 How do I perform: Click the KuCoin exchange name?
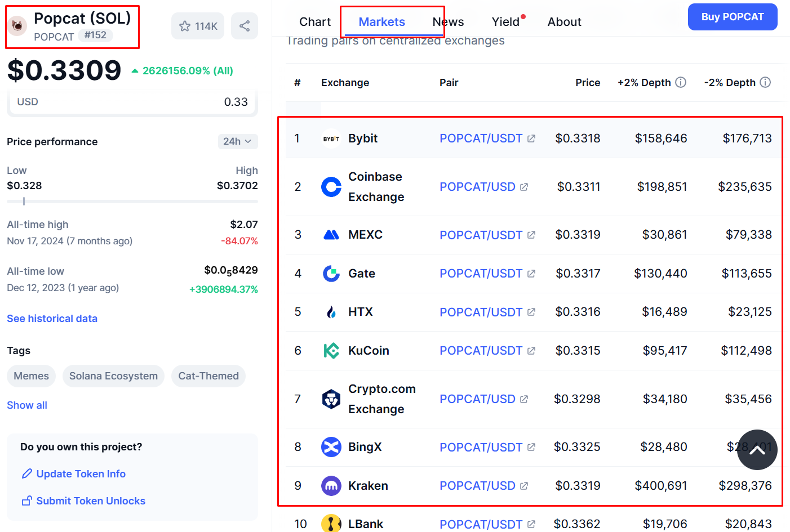coord(369,351)
